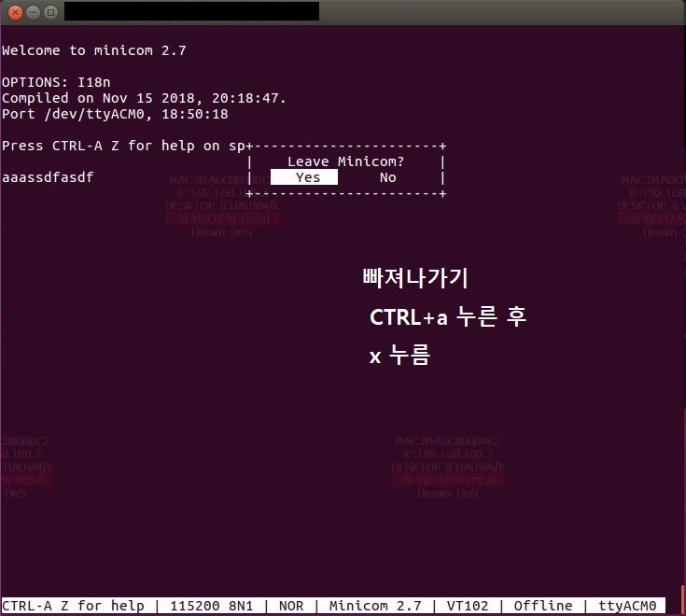Maximize the terminal window
The height and width of the screenshot is (616, 686).
(50, 12)
